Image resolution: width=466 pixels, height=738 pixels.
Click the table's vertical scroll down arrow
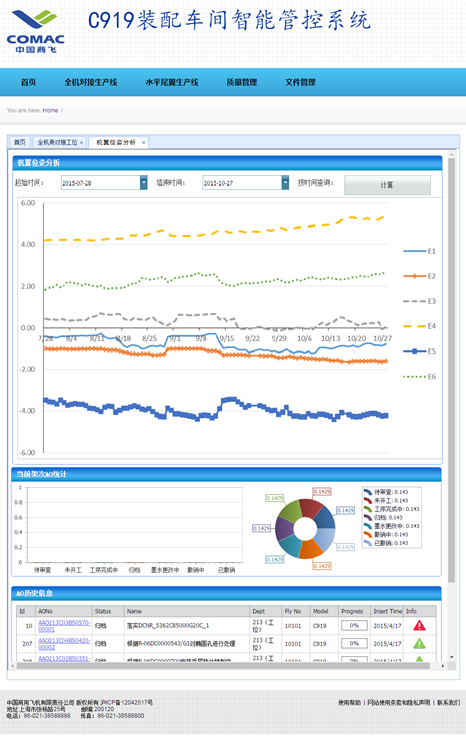pyautogui.click(x=451, y=657)
